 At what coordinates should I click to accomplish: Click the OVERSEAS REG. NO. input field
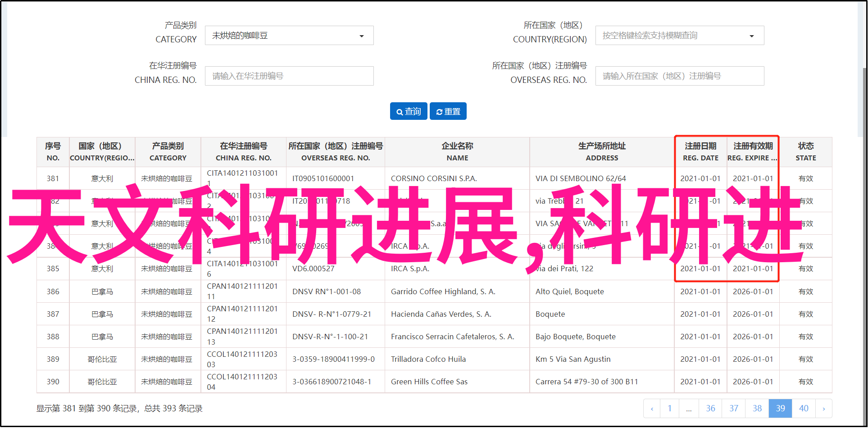coord(680,76)
